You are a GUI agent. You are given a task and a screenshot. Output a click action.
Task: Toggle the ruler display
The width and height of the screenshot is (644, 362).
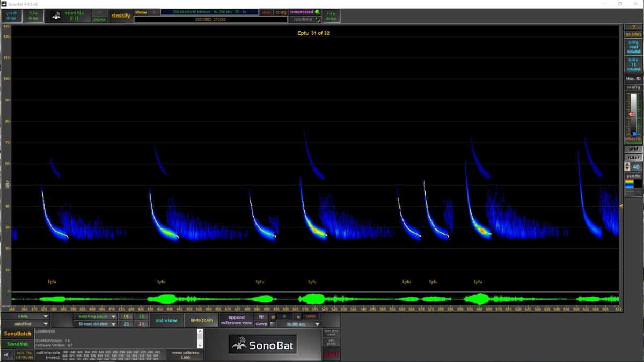(x=633, y=157)
